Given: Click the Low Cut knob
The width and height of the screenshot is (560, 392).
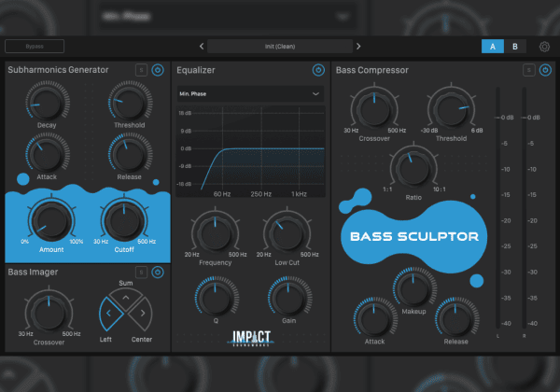Looking at the screenshot, I should [x=287, y=232].
